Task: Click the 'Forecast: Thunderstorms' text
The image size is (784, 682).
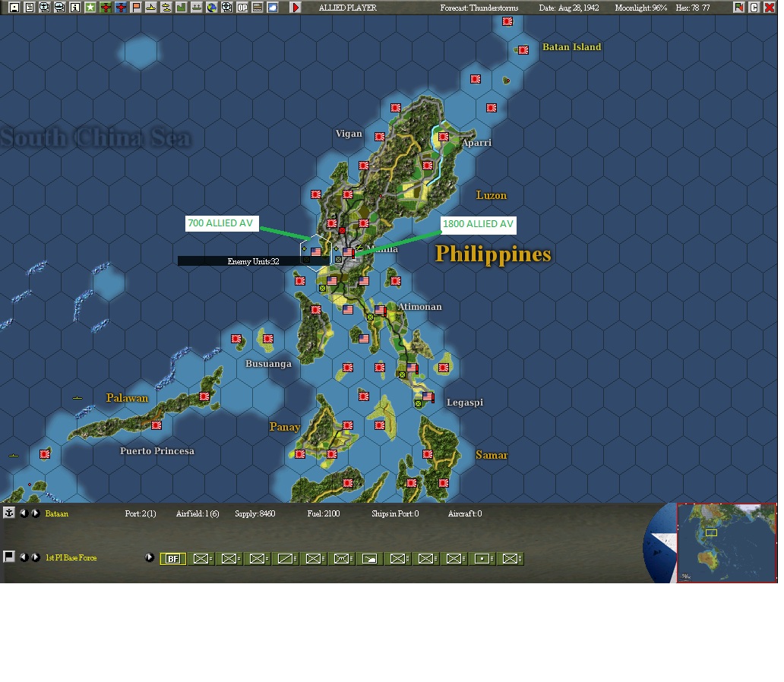Action: 479,8
